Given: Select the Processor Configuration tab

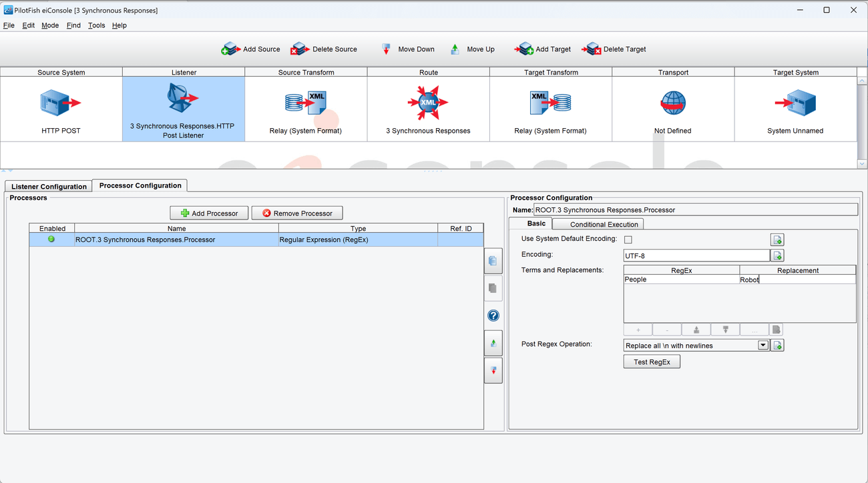Looking at the screenshot, I should point(140,185).
